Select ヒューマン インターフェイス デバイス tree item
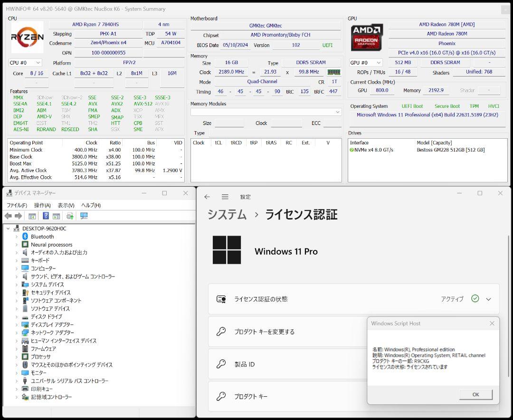Viewport: 513px width, 420px height. 64,341
